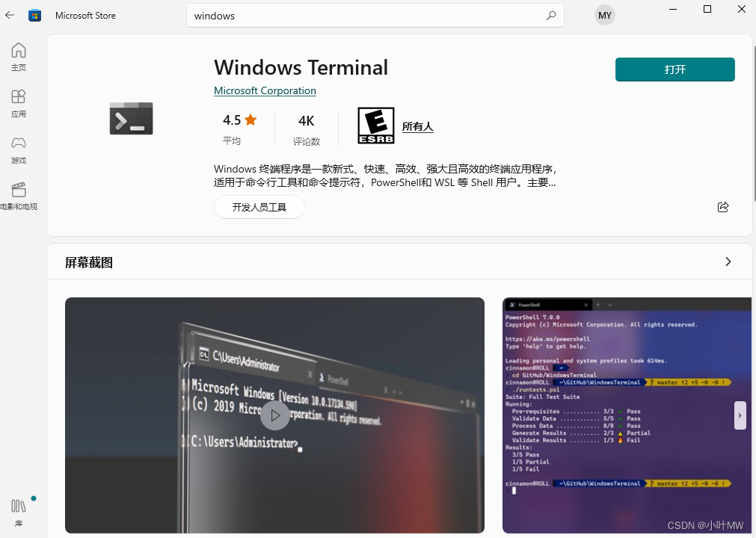Maximize the Microsoft Store window
Screen dimensions: 756x538
coord(707,9)
